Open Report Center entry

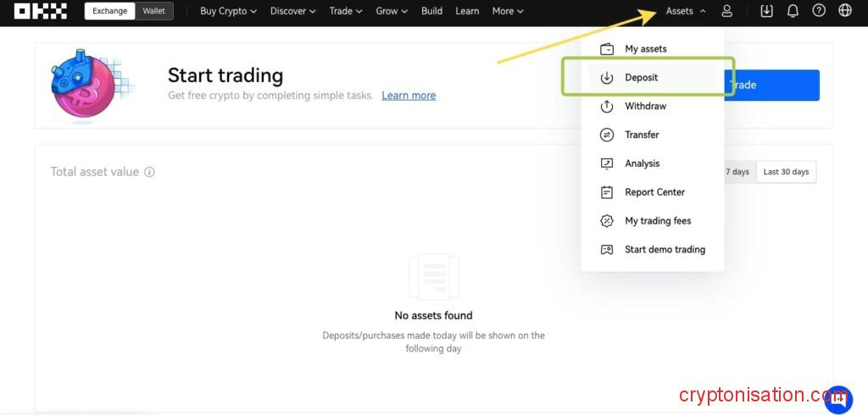point(654,192)
